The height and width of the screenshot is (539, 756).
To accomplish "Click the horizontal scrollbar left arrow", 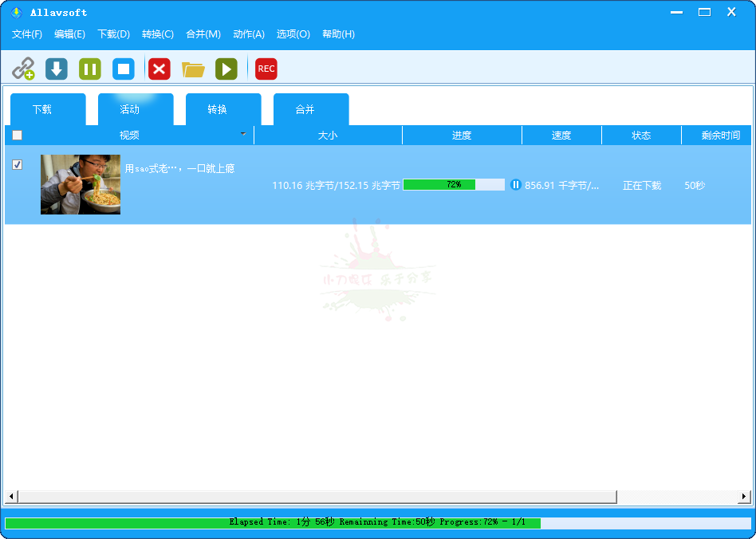I will (x=11, y=497).
